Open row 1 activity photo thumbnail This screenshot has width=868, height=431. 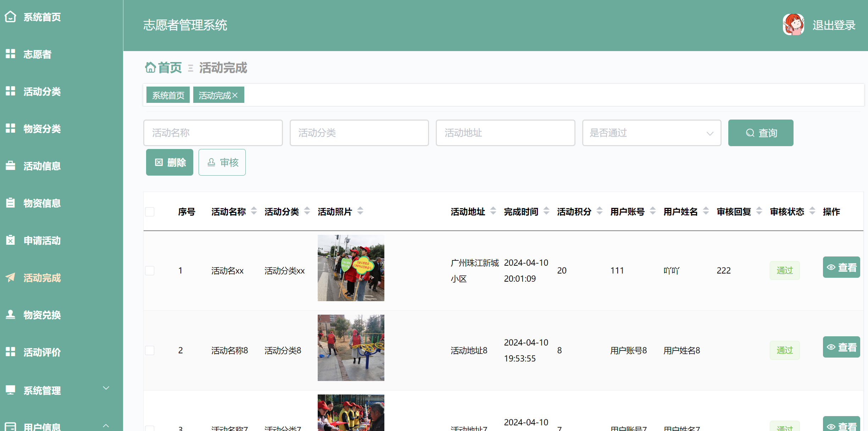[351, 268]
